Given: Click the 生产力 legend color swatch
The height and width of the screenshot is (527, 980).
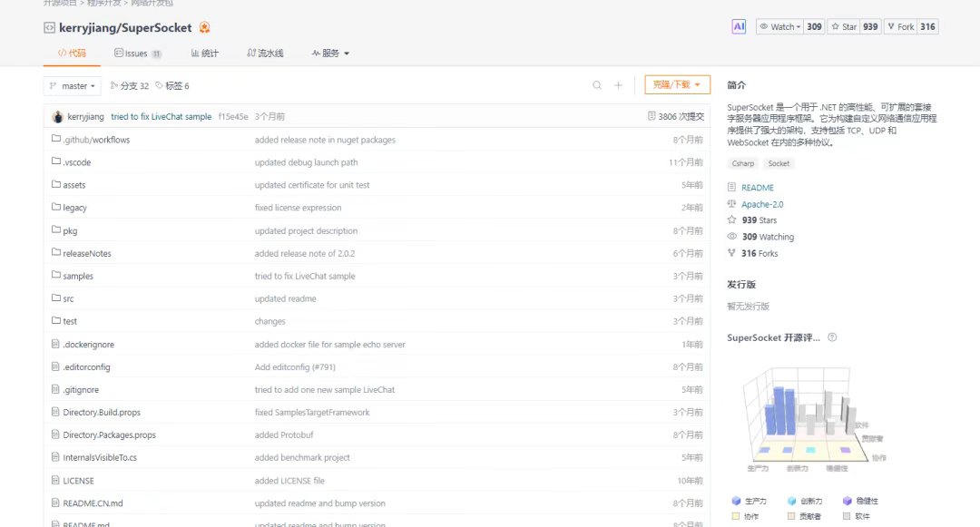Looking at the screenshot, I should (736, 501).
